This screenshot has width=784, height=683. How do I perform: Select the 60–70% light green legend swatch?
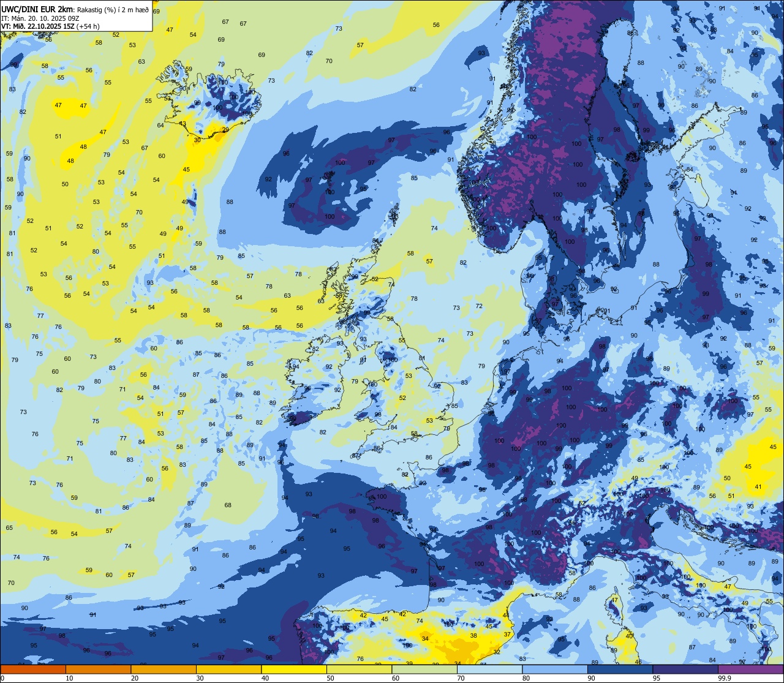[x=424, y=669]
